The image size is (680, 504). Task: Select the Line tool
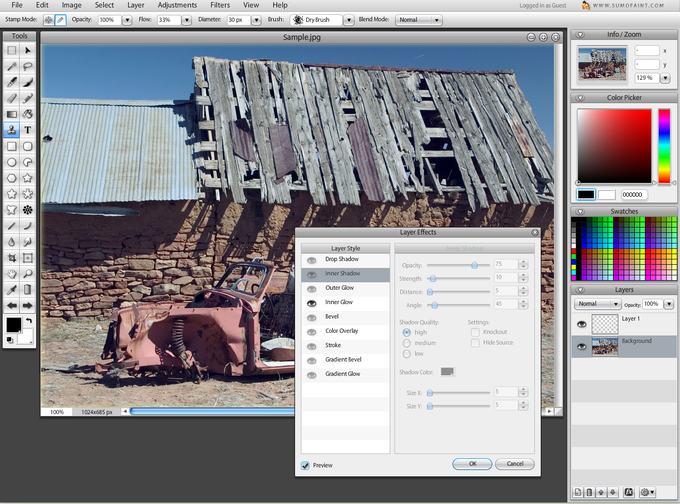pyautogui.click(x=12, y=226)
